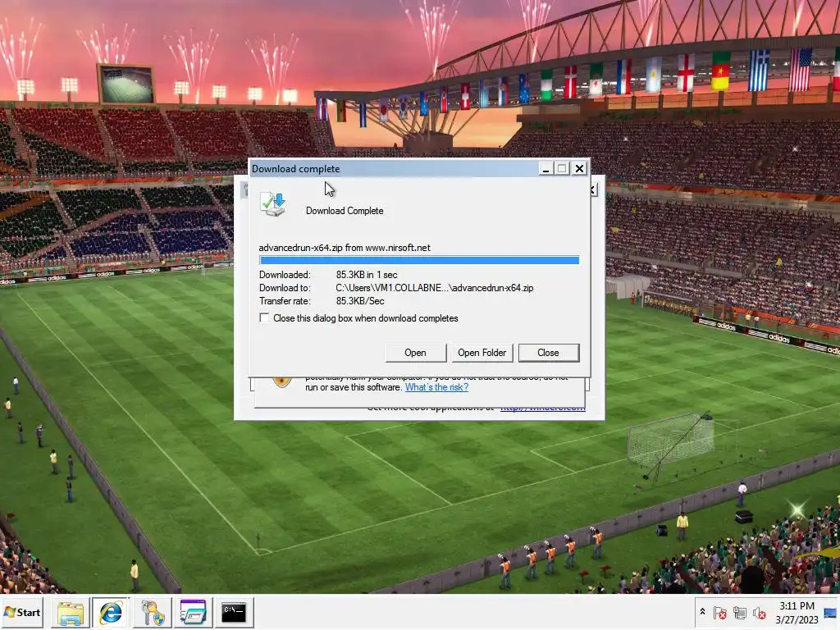Click the download path C:\Users\VM1.COLLABNE text
Screen dimensions: 840x630
(x=435, y=288)
